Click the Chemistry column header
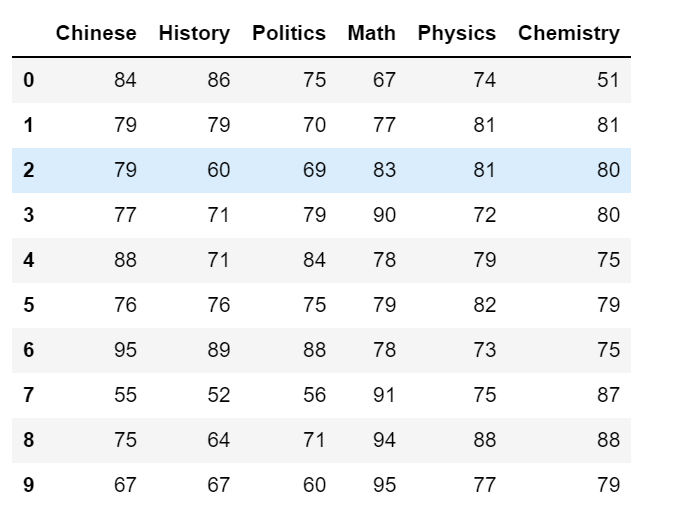The height and width of the screenshot is (522, 686). click(569, 34)
